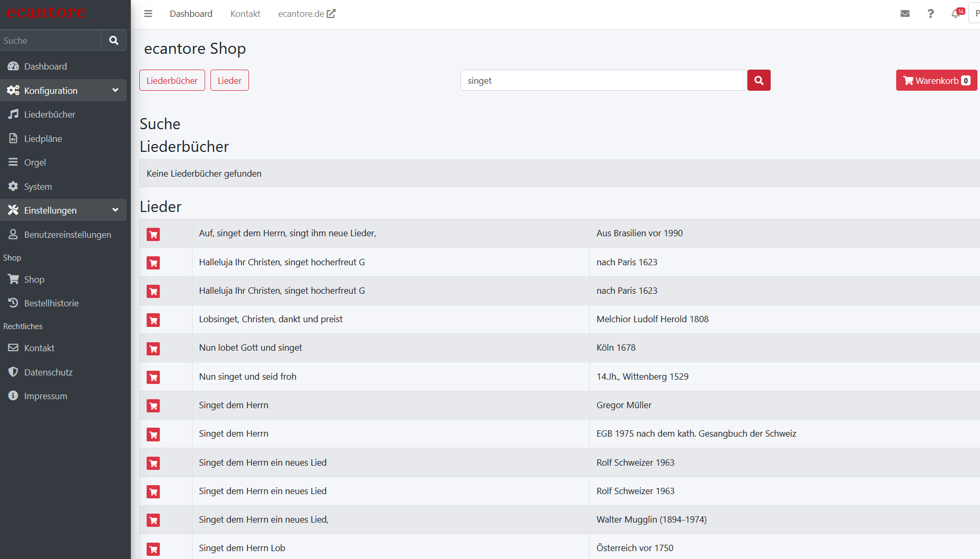980x559 pixels.
Task: Open System in the sidebar
Action: [63, 187]
